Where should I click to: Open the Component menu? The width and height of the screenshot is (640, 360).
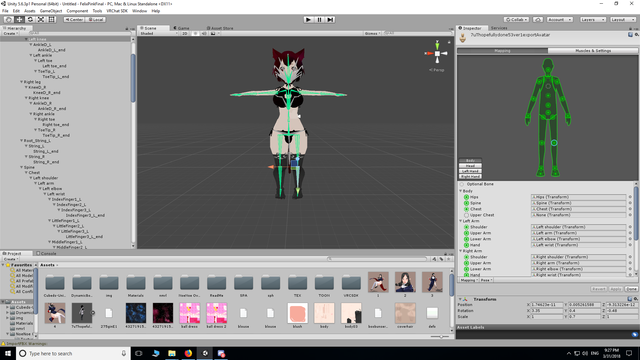click(77, 11)
